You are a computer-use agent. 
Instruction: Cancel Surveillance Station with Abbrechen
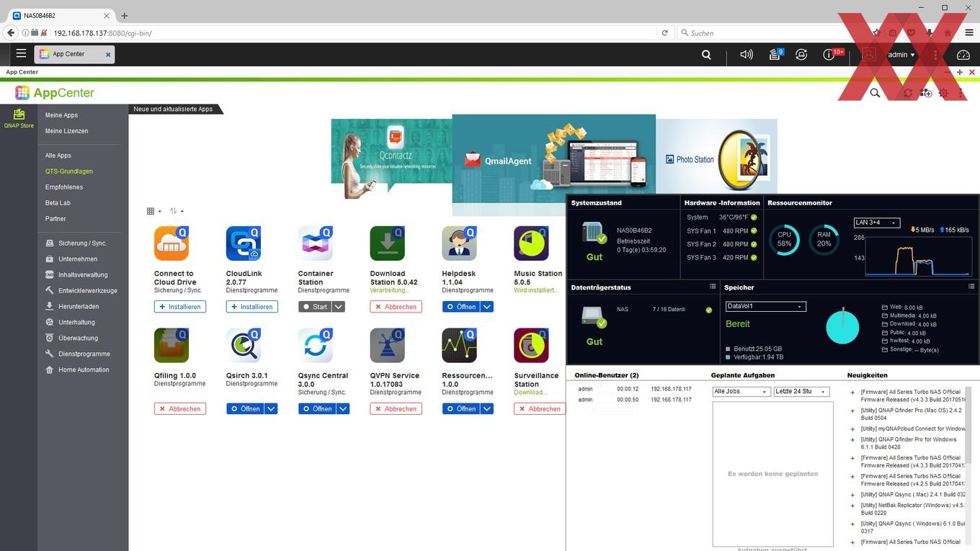pyautogui.click(x=540, y=409)
